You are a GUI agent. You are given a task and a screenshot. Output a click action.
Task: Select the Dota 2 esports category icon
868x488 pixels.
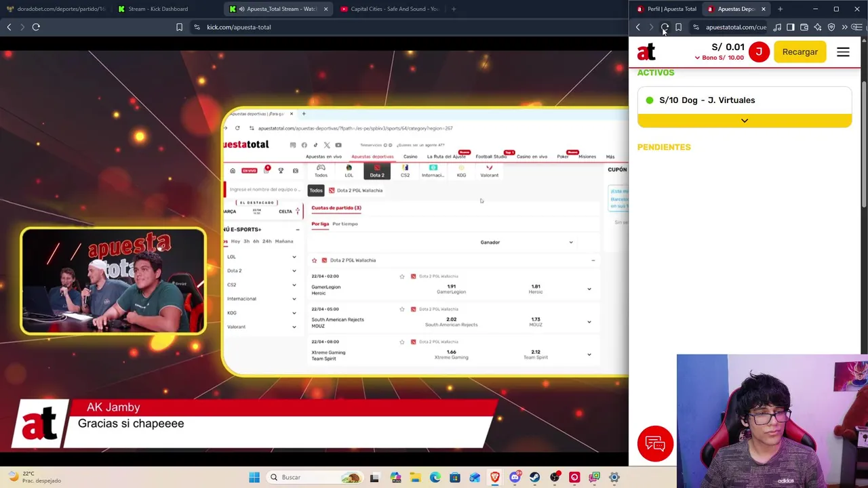[377, 171]
